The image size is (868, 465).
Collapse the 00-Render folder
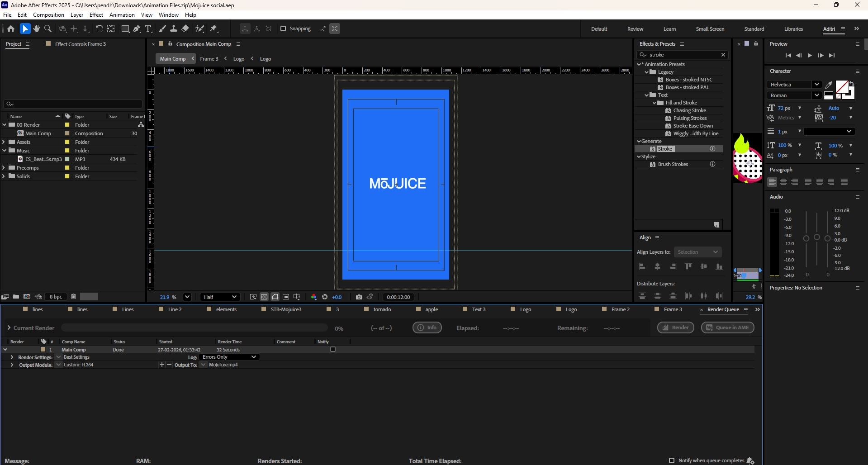pyautogui.click(x=4, y=124)
